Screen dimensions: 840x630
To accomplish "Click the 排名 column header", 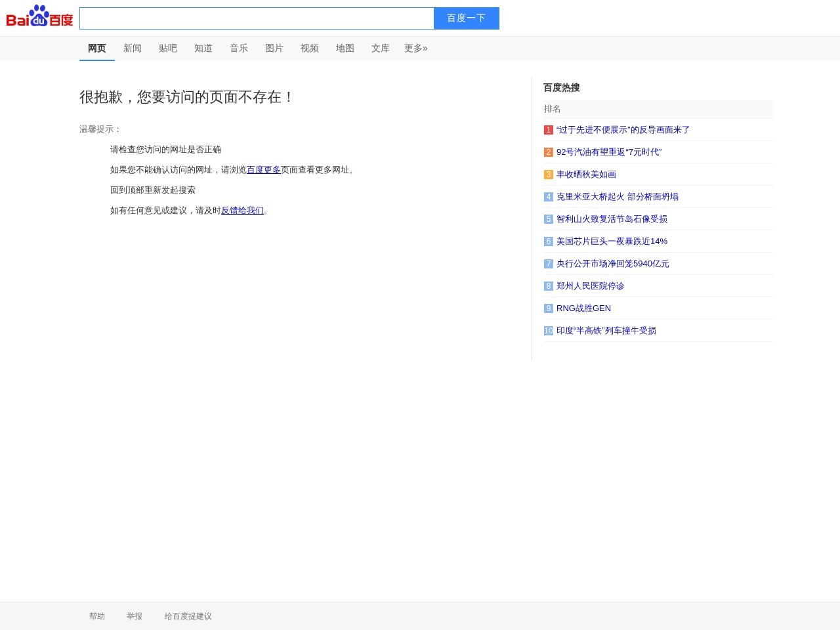I will click(553, 109).
